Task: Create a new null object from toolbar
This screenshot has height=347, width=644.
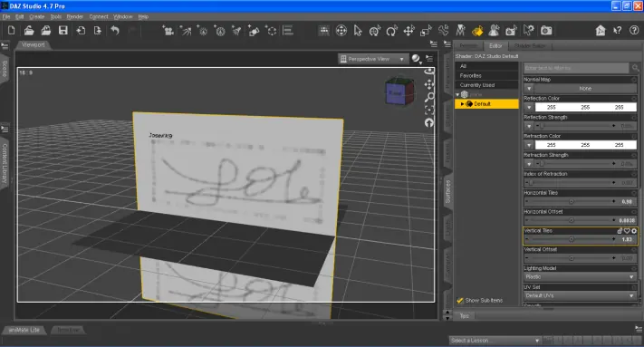Action: point(272,31)
